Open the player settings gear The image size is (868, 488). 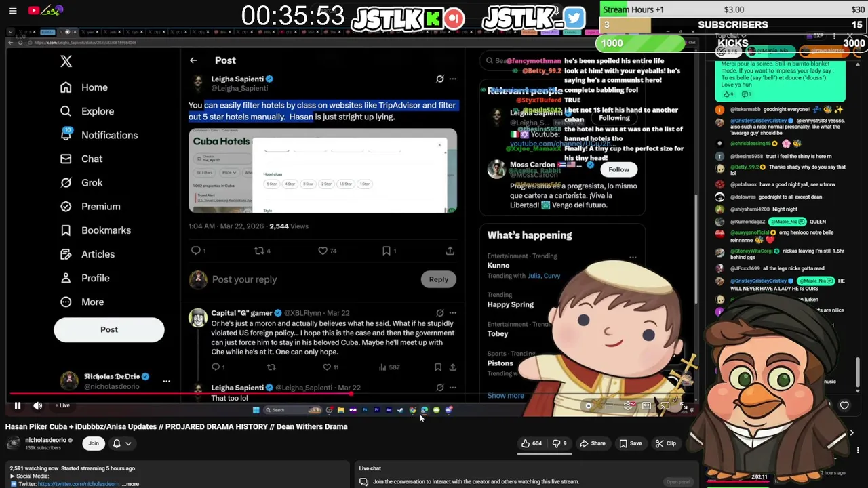(629, 406)
